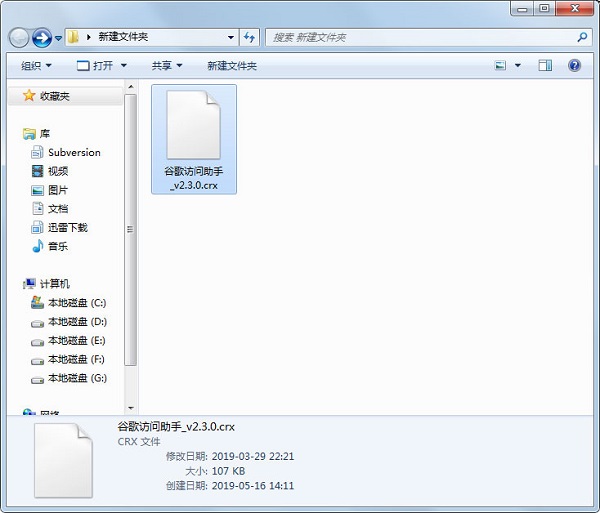The width and height of the screenshot is (600, 513).
Task: Open the 共享 menu
Action: 166,65
